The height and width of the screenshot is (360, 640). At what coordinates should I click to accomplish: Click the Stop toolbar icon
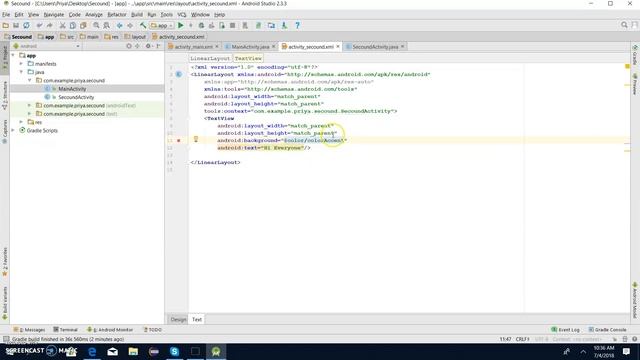[232, 25]
